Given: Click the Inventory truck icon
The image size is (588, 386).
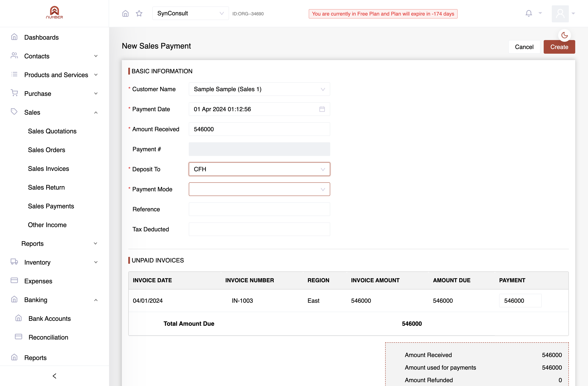Looking at the screenshot, I should coord(14,262).
